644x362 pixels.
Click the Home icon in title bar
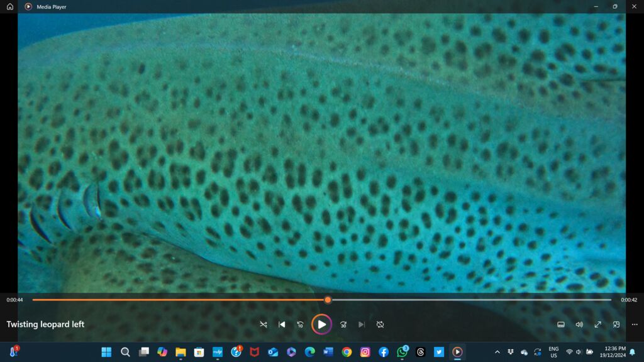[10, 7]
